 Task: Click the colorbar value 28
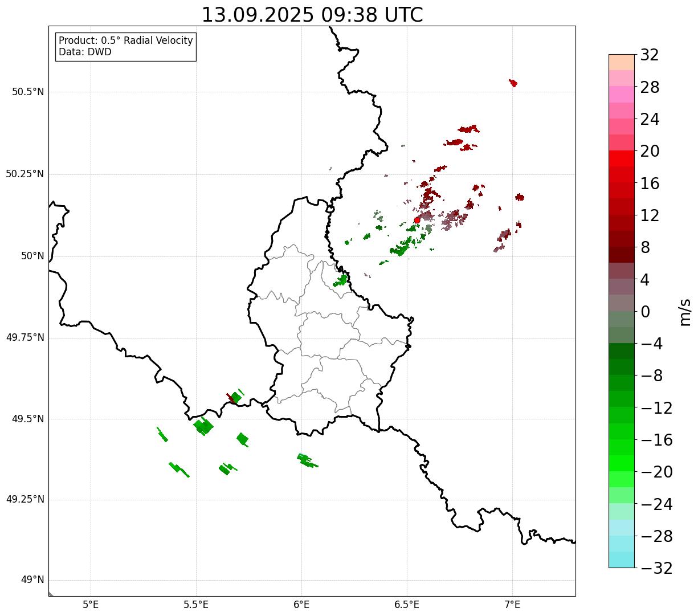click(x=650, y=87)
